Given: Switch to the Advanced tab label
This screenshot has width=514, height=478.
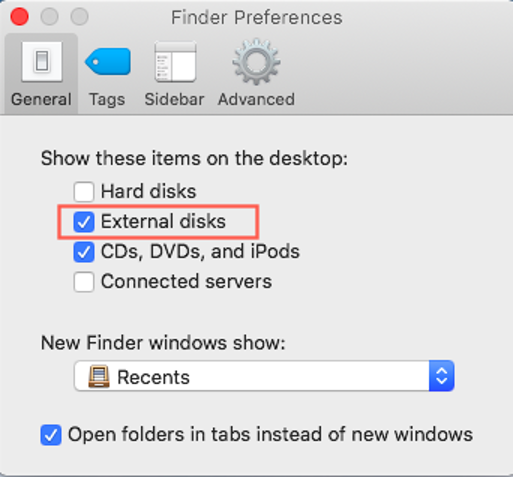Looking at the screenshot, I should (x=256, y=99).
